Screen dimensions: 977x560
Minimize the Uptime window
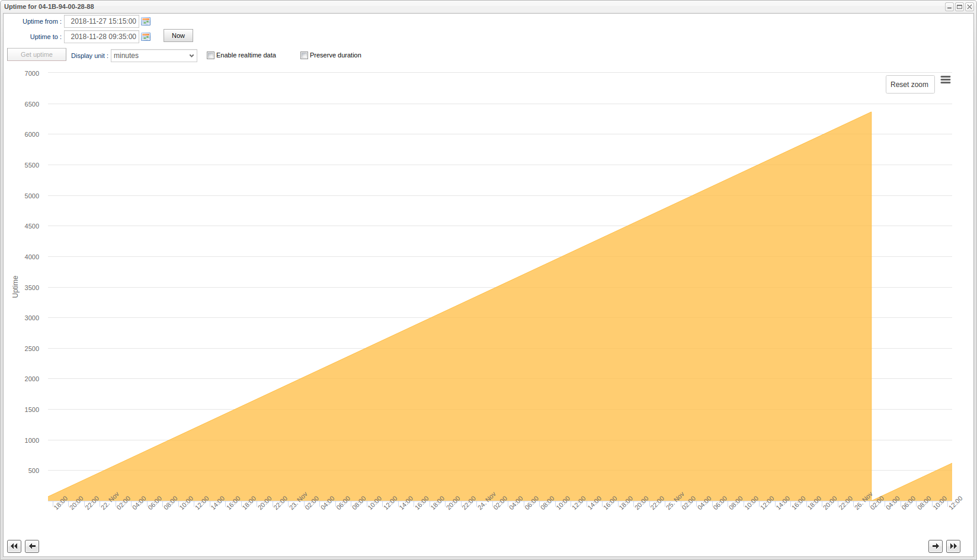click(x=949, y=7)
